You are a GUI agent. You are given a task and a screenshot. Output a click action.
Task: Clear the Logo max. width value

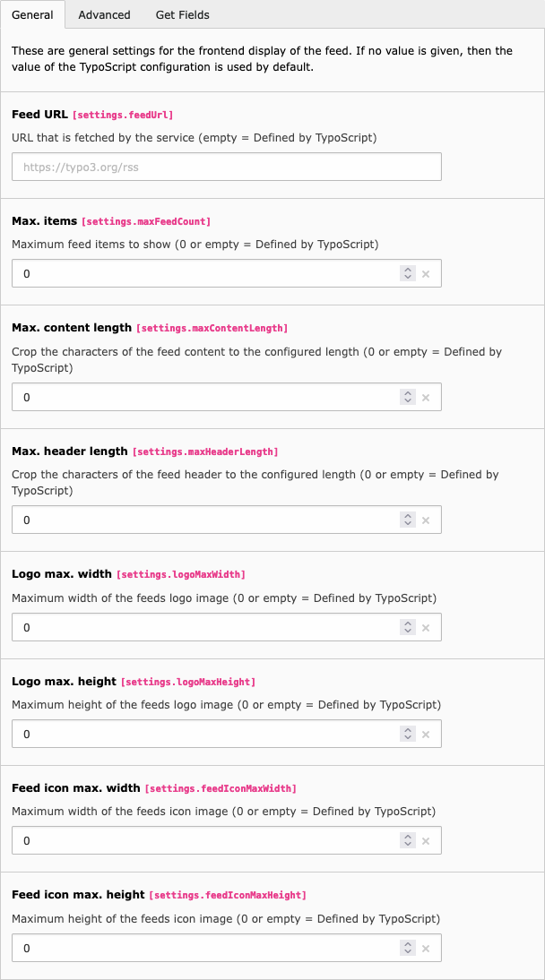click(426, 627)
